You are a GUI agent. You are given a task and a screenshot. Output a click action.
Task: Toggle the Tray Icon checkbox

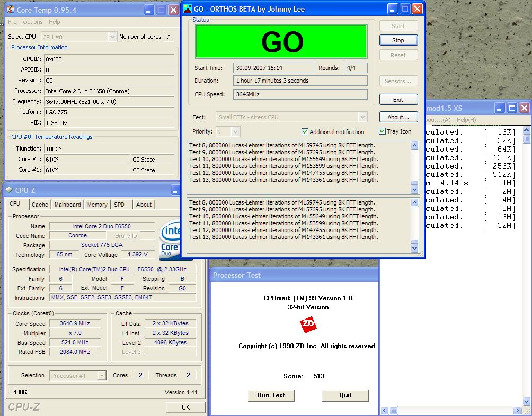[x=382, y=131]
